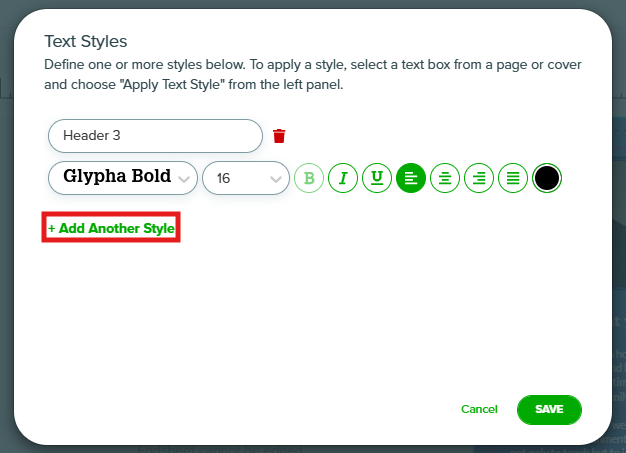Toggle underline formatting for the style
Image resolution: width=626 pixels, height=453 pixels.
(377, 178)
